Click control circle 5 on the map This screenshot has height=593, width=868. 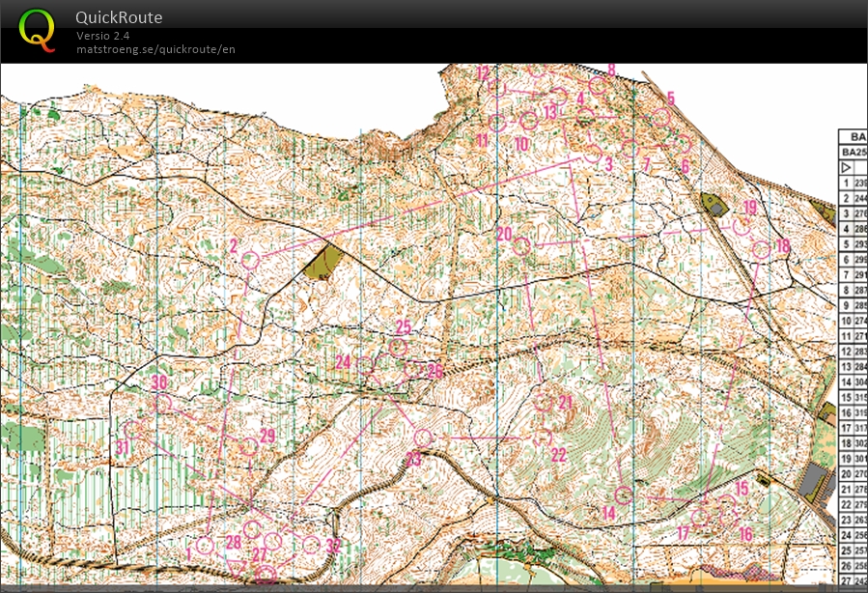pos(660,118)
